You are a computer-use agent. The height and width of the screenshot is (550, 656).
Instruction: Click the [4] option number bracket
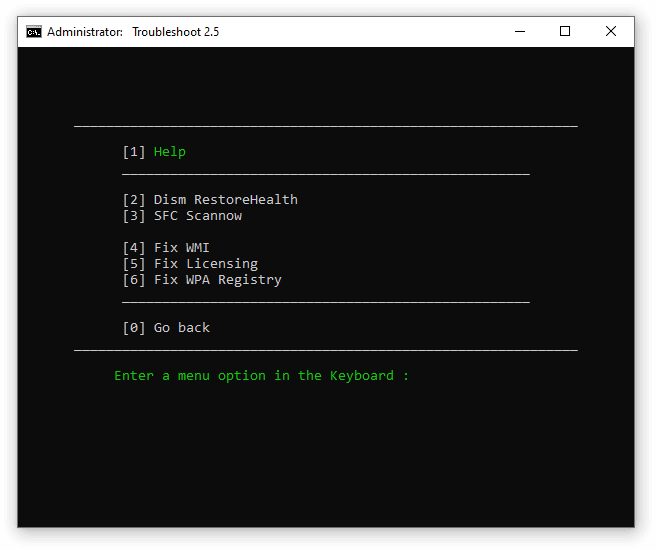(x=134, y=248)
